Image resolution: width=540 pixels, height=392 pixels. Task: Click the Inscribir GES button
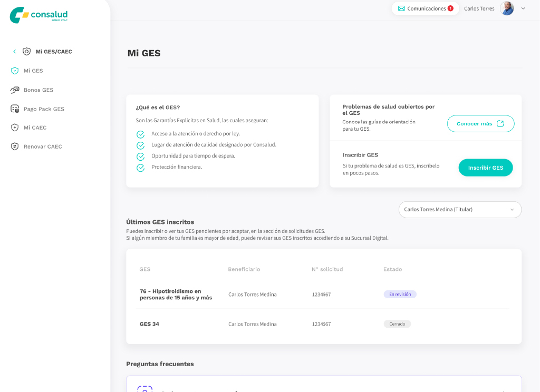tap(485, 168)
